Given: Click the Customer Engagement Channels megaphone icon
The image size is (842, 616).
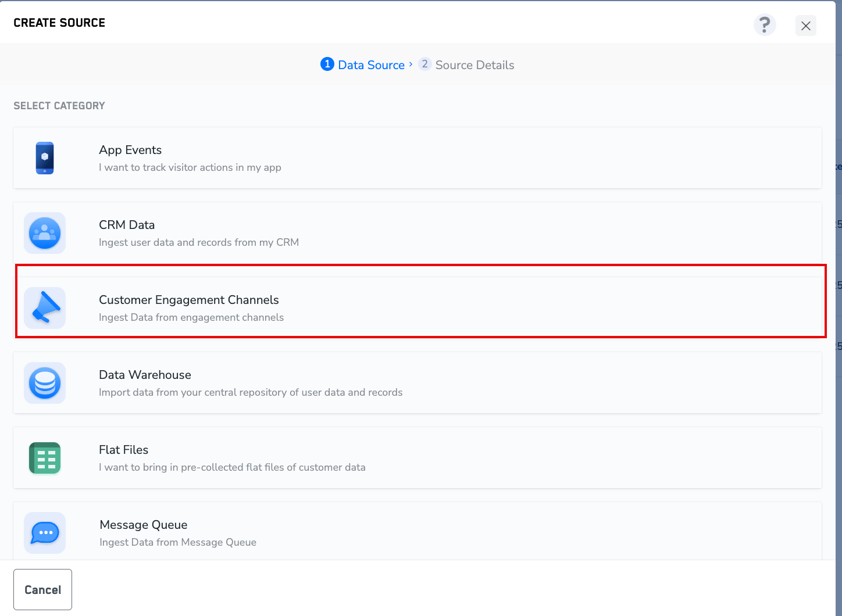Looking at the screenshot, I should [x=45, y=308].
